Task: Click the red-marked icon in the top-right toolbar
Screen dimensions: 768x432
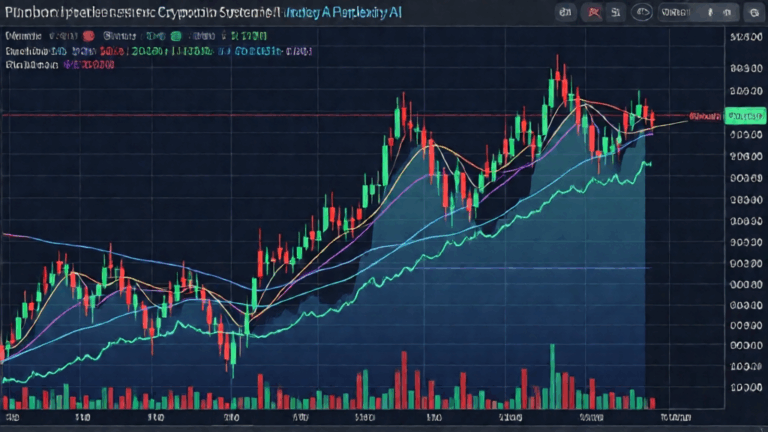Action: [594, 13]
